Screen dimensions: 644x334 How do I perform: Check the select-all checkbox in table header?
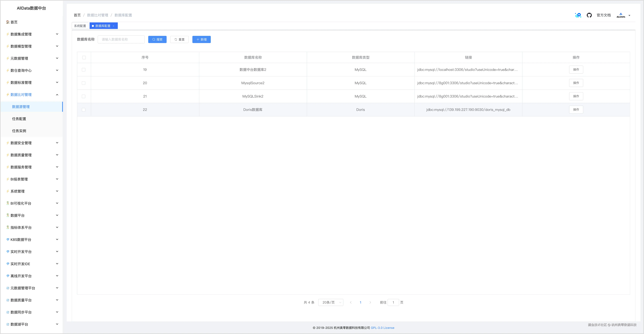point(84,58)
